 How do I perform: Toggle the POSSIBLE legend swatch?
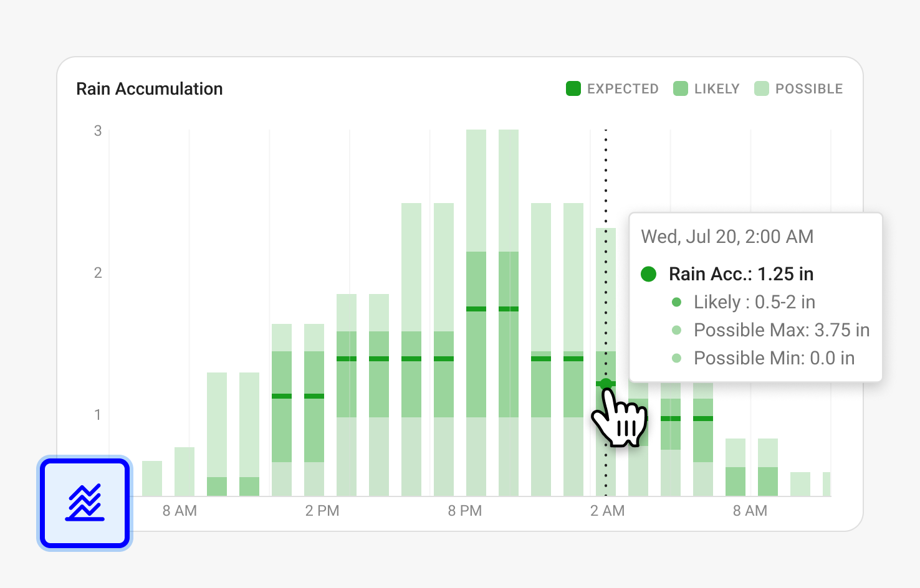tap(762, 88)
